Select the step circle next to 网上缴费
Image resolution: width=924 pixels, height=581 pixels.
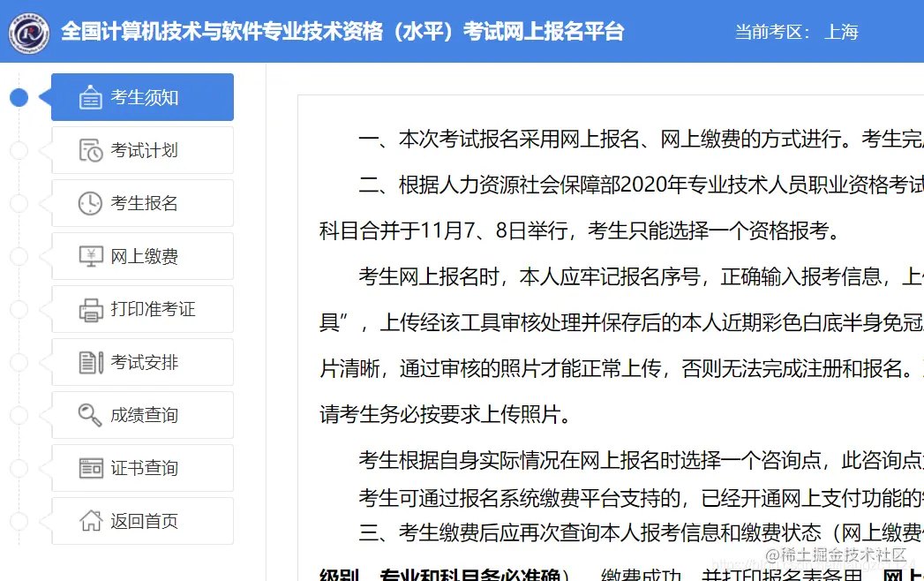pos(19,256)
